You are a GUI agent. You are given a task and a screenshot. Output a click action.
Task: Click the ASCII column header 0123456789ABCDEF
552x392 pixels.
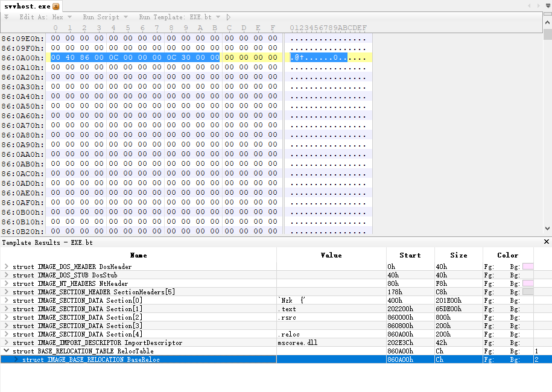click(328, 28)
